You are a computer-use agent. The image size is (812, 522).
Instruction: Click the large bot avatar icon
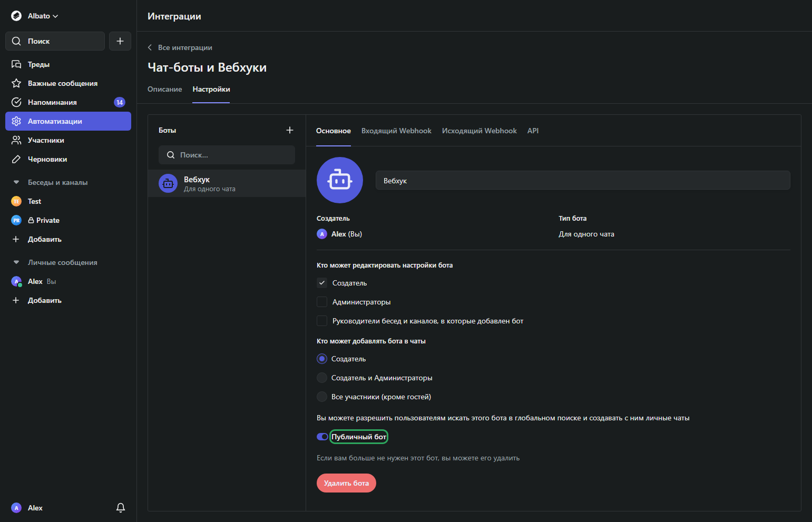pyautogui.click(x=339, y=180)
